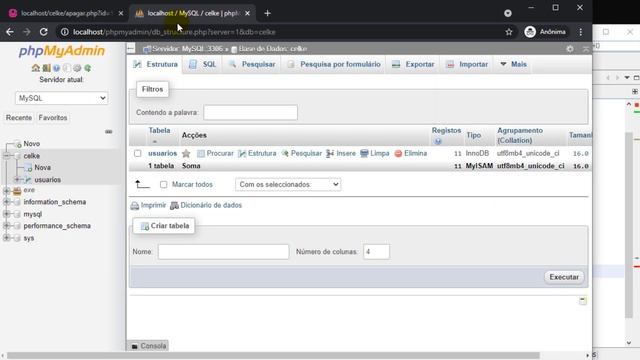Viewport: 640px width, 360px height.
Task: Click Estrutura link in usuarios row
Action: [x=257, y=153]
